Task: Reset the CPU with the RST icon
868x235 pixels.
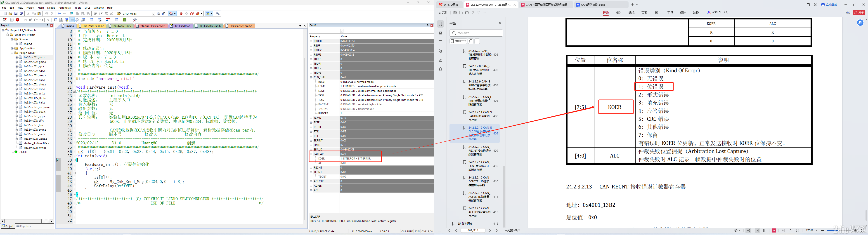Action: pyautogui.click(x=5, y=20)
